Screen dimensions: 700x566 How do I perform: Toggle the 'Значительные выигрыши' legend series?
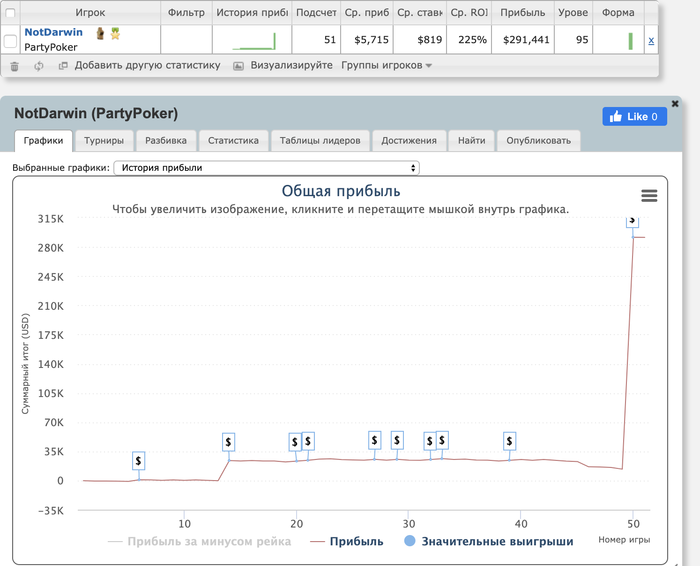click(488, 541)
